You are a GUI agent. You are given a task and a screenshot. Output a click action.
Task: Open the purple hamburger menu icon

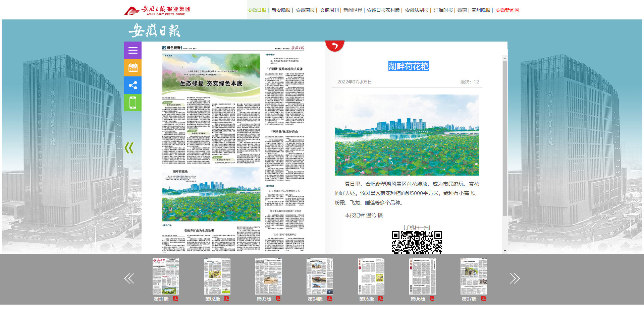coord(133,50)
